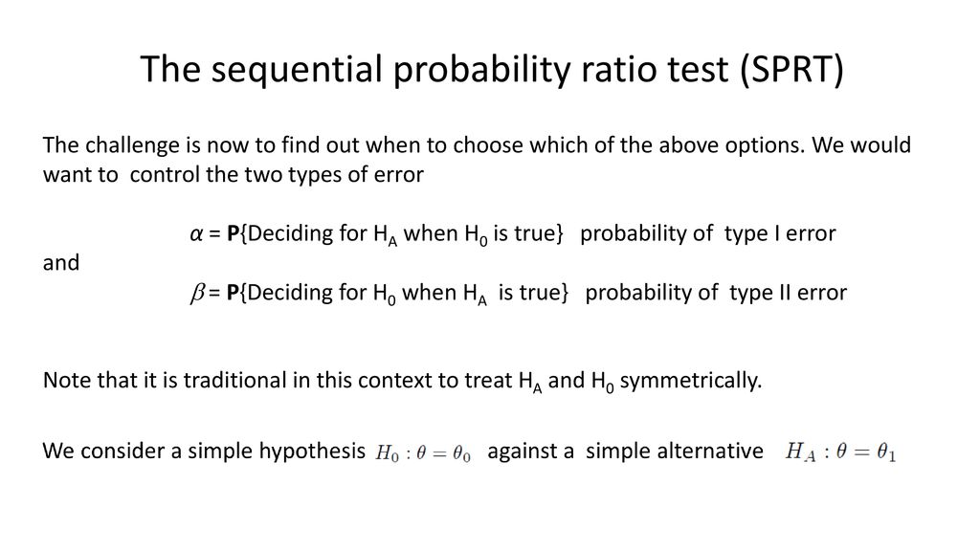This screenshot has width=980, height=551.
Task: Click the bold P in the alpha equation
Action: tap(234, 233)
